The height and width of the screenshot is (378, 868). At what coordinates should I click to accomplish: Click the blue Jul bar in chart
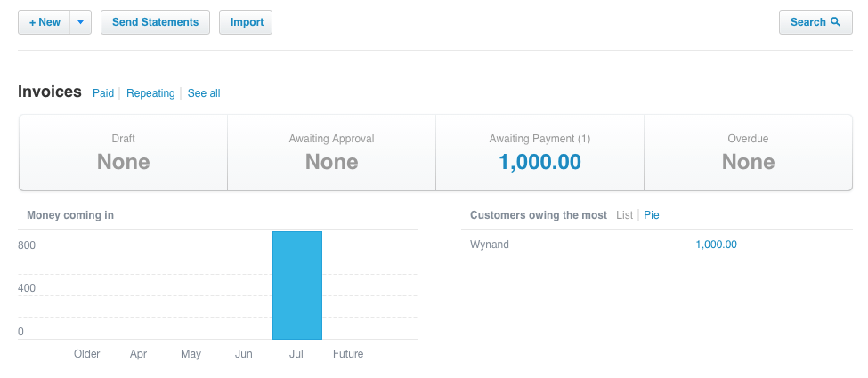pyautogui.click(x=297, y=285)
